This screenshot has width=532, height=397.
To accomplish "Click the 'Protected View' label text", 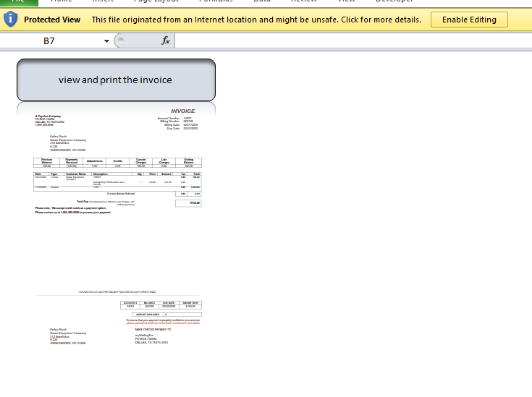I will pyautogui.click(x=52, y=20).
